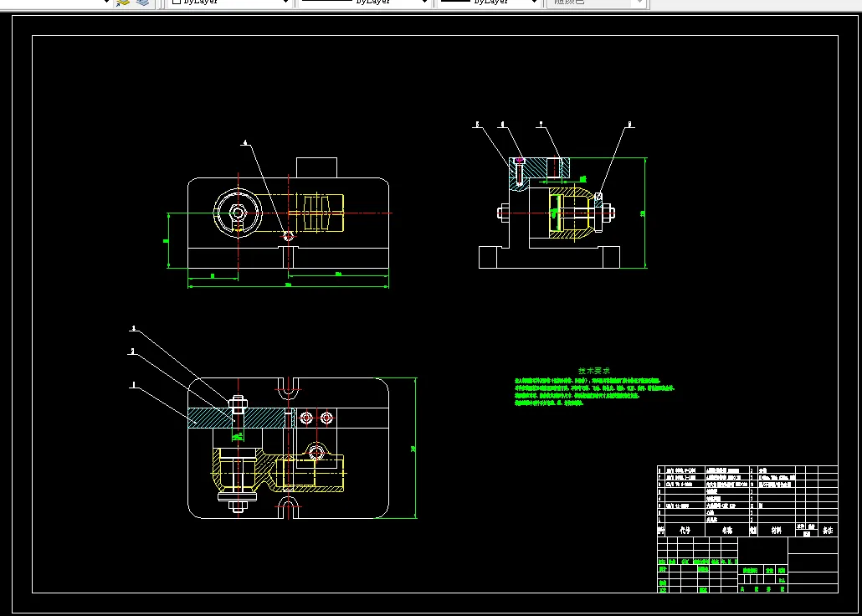Select part balloon number 6
862x616 pixels.
pos(502,125)
